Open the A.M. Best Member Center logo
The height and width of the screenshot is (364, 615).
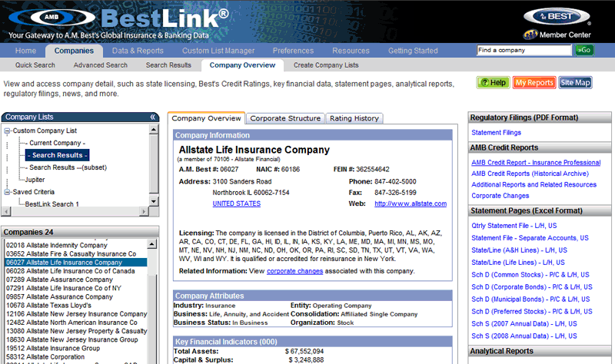pos(557,25)
